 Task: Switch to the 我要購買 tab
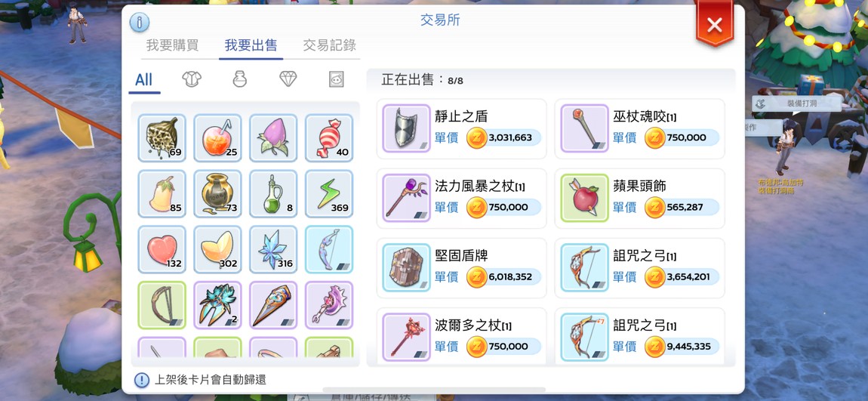point(172,45)
